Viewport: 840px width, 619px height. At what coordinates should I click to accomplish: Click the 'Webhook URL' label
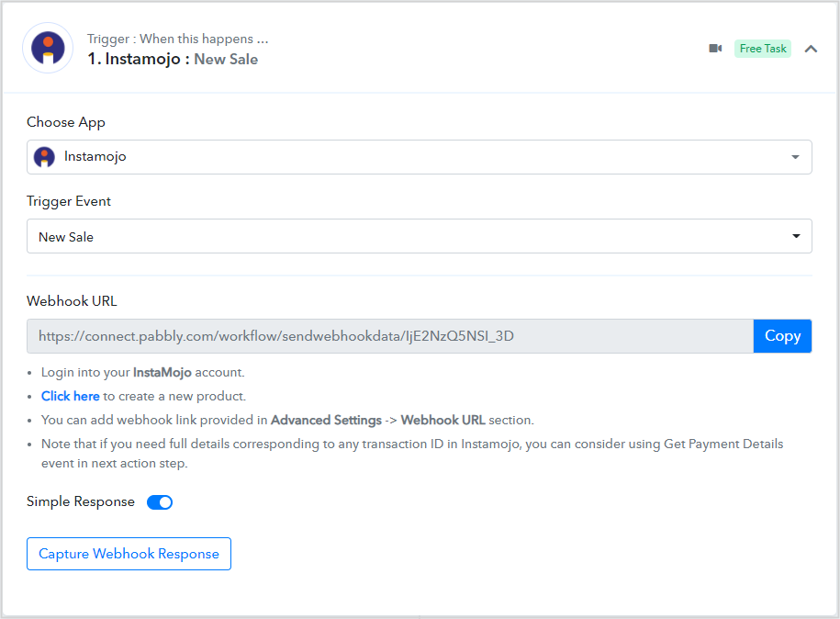72,301
